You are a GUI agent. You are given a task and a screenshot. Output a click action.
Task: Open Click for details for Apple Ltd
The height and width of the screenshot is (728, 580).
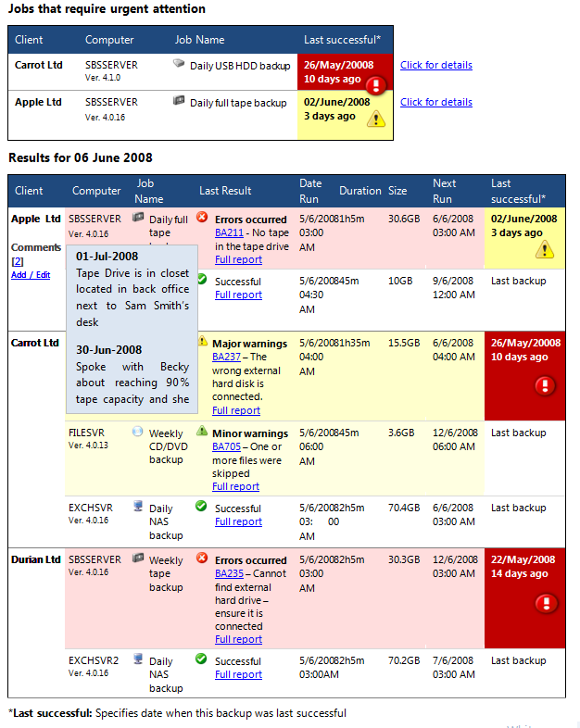[x=436, y=102]
